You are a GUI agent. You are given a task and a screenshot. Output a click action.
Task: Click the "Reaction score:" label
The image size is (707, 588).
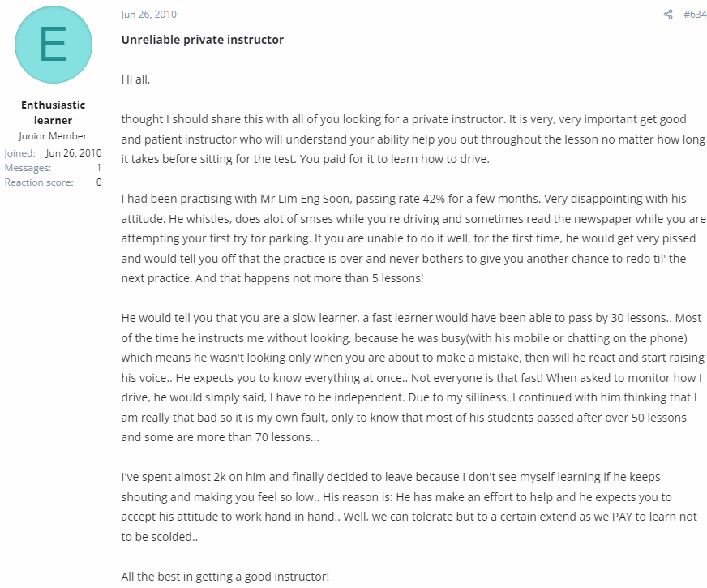pos(39,182)
